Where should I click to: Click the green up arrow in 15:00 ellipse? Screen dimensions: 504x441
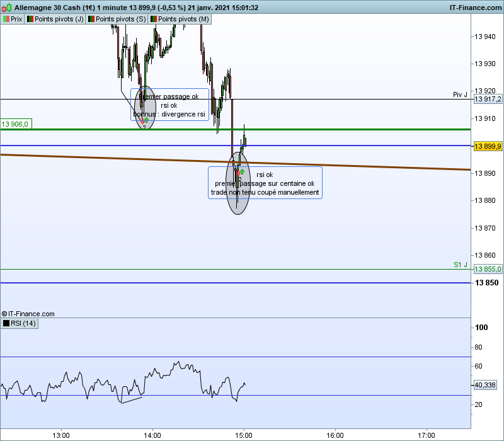tap(242, 171)
